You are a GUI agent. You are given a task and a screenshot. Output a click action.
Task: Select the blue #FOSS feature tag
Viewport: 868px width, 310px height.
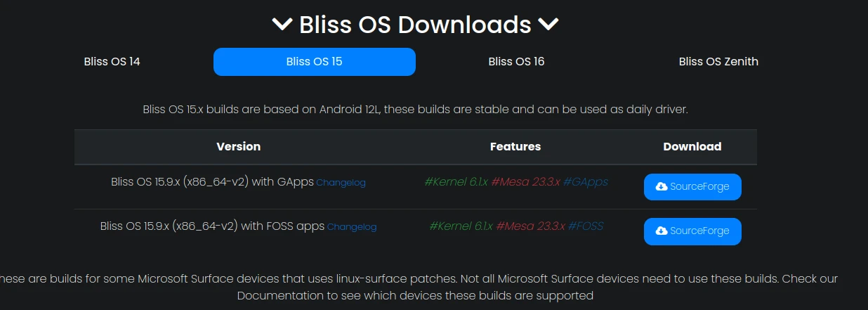586,226
